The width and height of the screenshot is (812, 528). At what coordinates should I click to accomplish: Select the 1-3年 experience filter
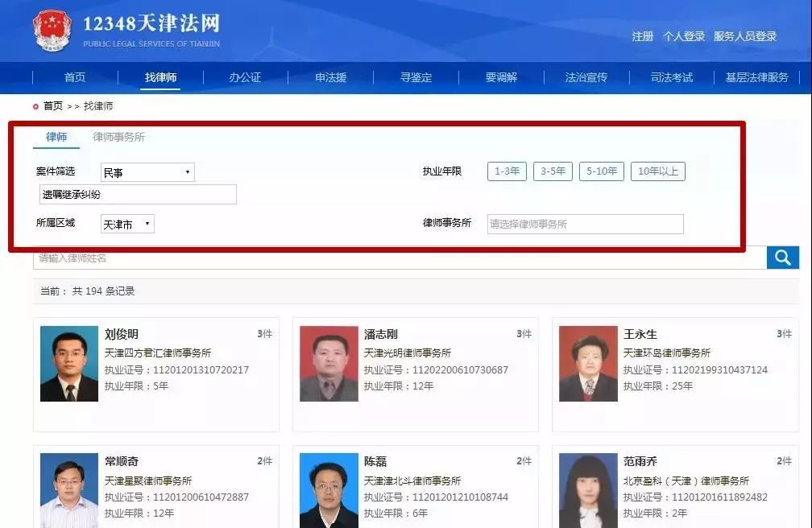coord(506,171)
